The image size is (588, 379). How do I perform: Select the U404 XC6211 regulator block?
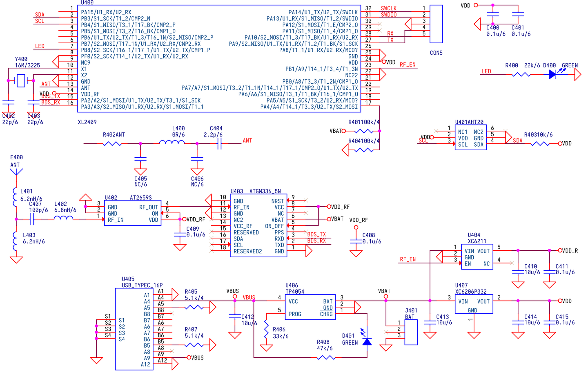tap(477, 257)
